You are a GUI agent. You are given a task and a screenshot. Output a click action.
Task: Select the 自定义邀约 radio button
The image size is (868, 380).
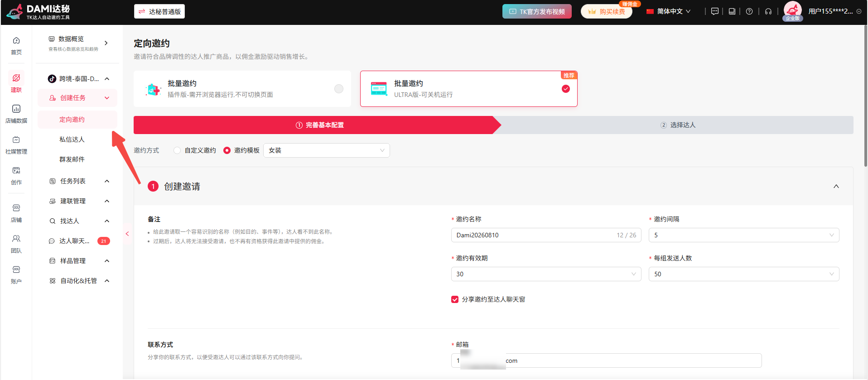pyautogui.click(x=177, y=150)
